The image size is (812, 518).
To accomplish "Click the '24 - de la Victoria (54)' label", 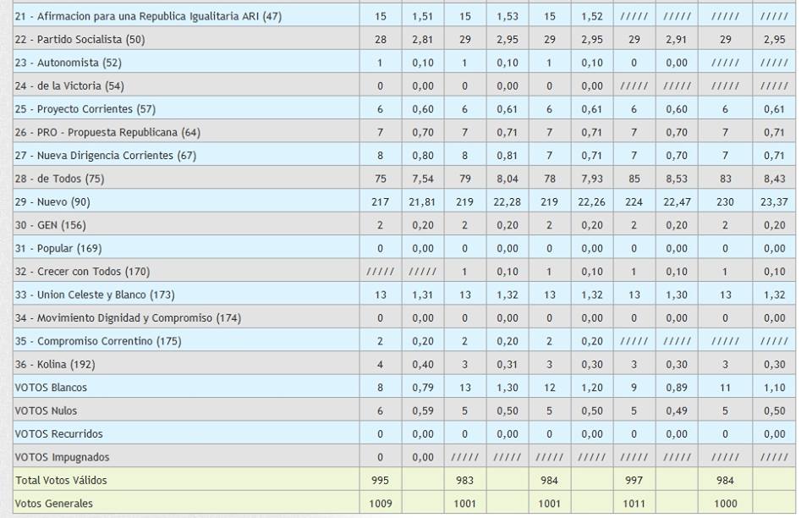I will [x=69, y=86].
